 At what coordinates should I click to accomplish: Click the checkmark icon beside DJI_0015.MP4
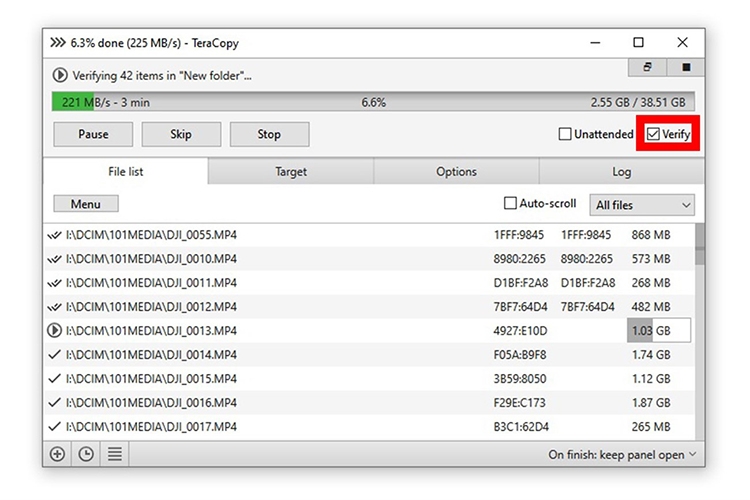coord(55,378)
